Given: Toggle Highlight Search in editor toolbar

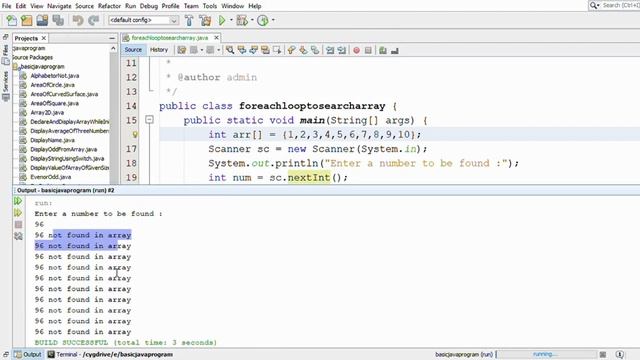Looking at the screenshot, I should click(x=265, y=50).
